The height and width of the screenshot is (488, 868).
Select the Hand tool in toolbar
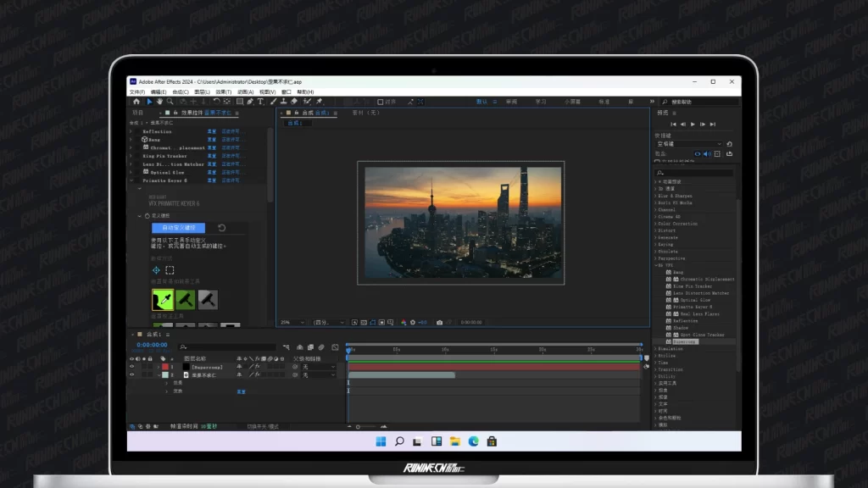(159, 102)
